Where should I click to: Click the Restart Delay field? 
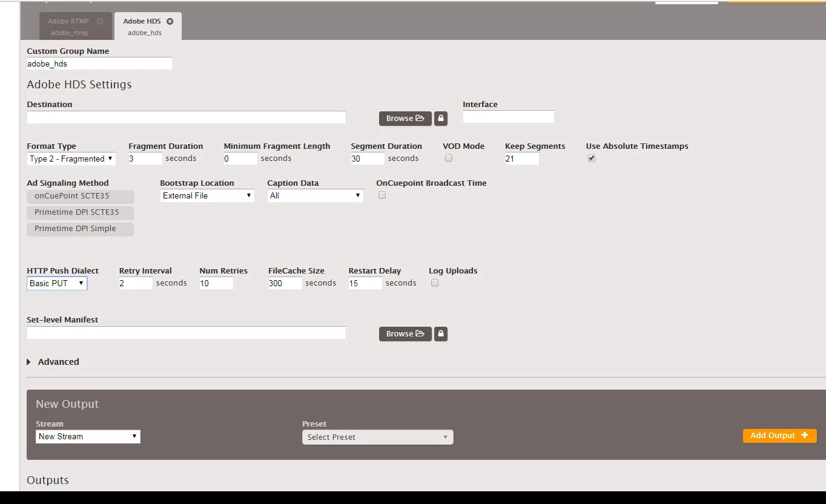[x=365, y=283]
